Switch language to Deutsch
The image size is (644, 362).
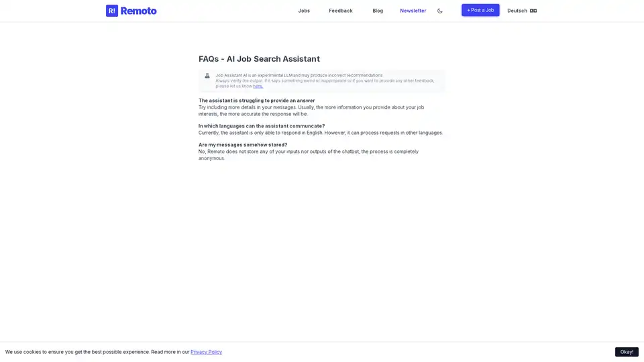[517, 11]
